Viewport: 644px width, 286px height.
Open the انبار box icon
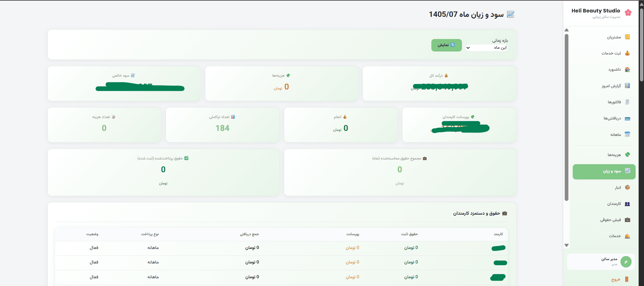pyautogui.click(x=627, y=187)
